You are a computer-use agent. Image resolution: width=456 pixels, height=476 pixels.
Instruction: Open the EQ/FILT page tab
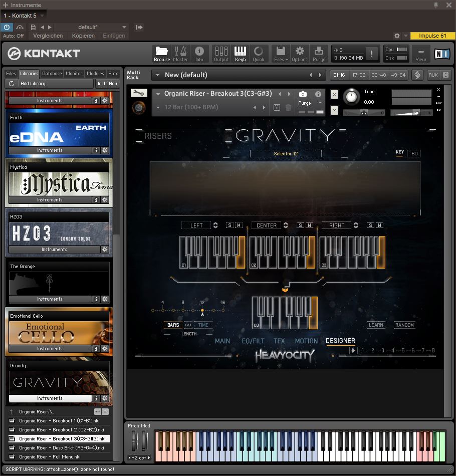pos(253,341)
